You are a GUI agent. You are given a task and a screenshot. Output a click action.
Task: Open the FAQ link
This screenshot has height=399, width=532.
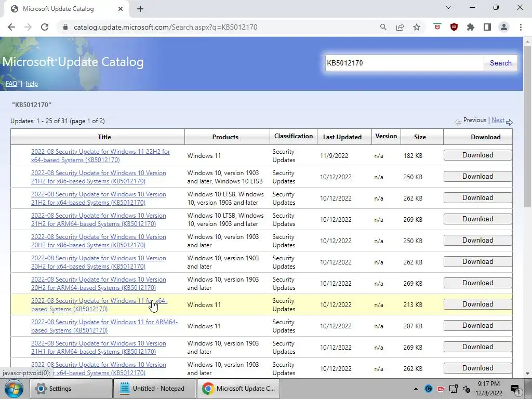point(11,84)
